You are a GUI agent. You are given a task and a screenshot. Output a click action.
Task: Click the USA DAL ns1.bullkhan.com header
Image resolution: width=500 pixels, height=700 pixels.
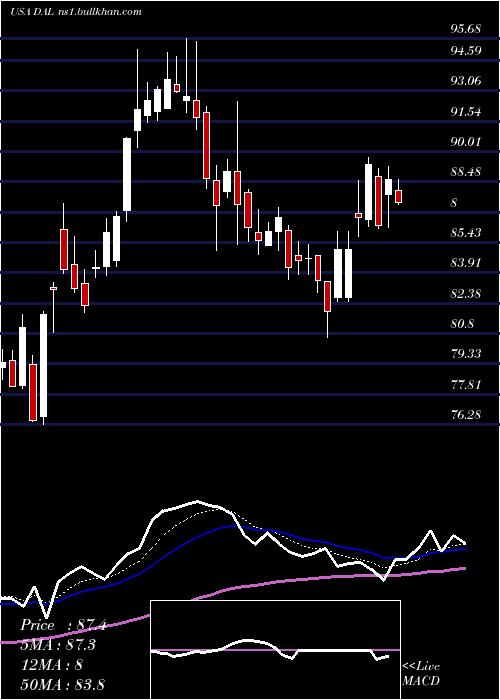tap(76, 12)
